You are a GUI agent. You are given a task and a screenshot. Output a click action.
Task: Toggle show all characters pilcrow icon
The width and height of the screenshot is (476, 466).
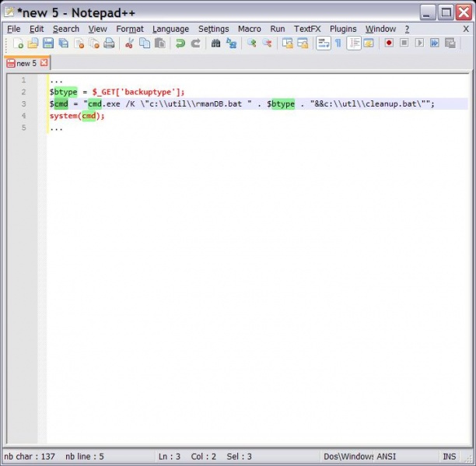[338, 44]
